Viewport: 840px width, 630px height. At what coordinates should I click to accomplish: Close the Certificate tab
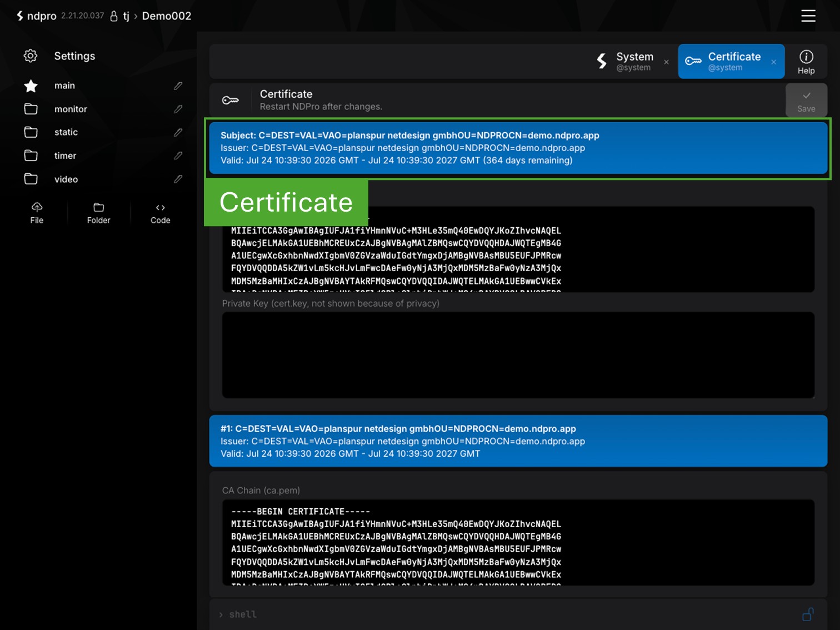tap(773, 62)
